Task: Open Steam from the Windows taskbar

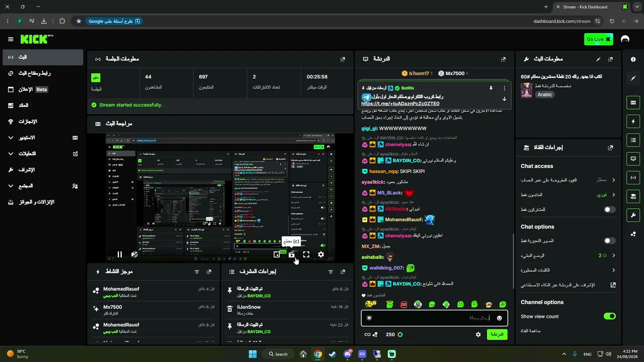Action: 333,354
